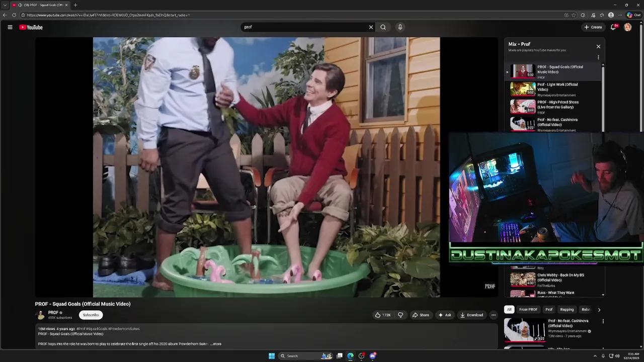The image size is (644, 362).
Task: Open #PowderhornSuites hashtag link
Action: point(124,329)
